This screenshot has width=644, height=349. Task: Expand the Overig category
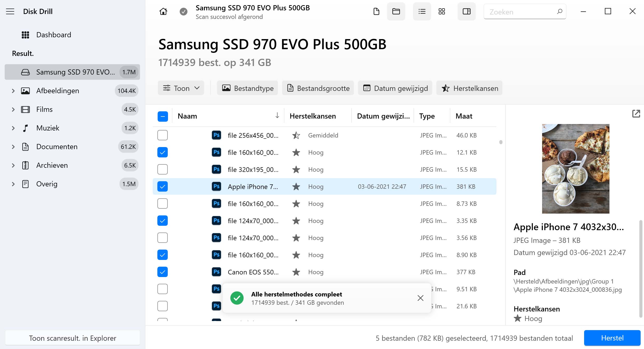point(13,184)
